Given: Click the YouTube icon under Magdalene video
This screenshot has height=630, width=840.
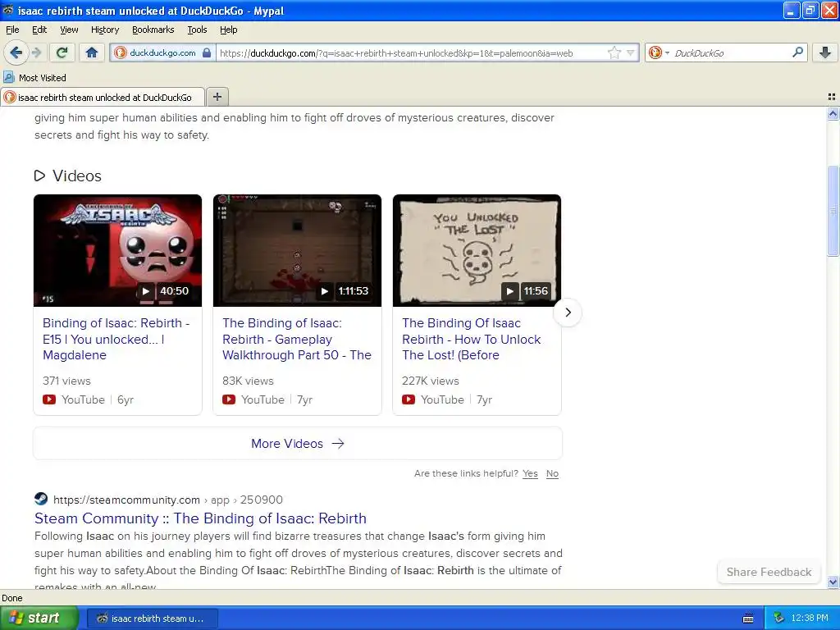Looking at the screenshot, I should tap(49, 399).
